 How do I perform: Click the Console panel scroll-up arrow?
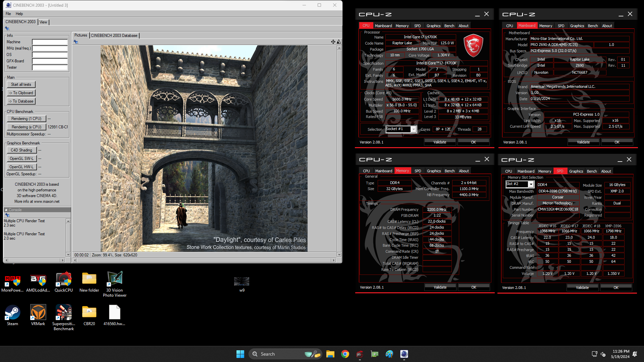click(x=68, y=221)
